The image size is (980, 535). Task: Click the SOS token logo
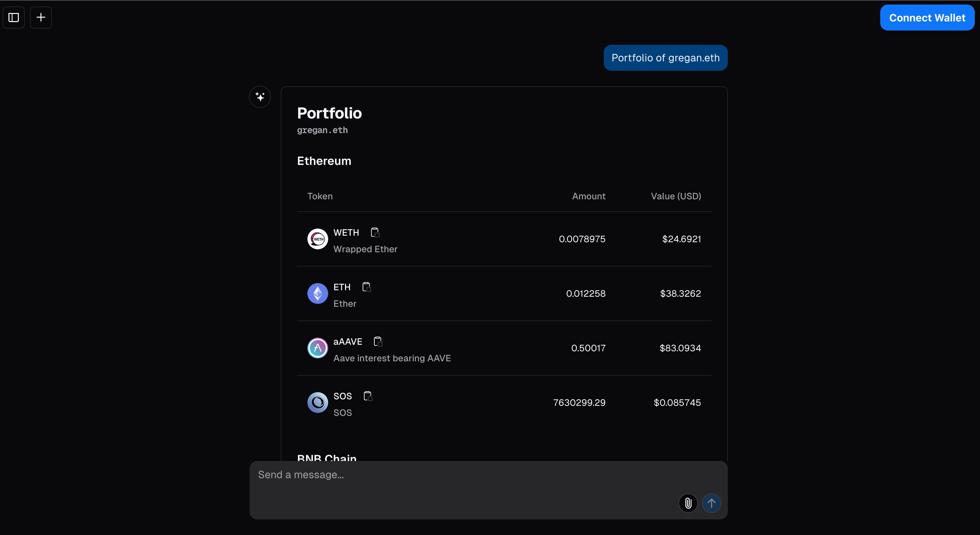(318, 403)
